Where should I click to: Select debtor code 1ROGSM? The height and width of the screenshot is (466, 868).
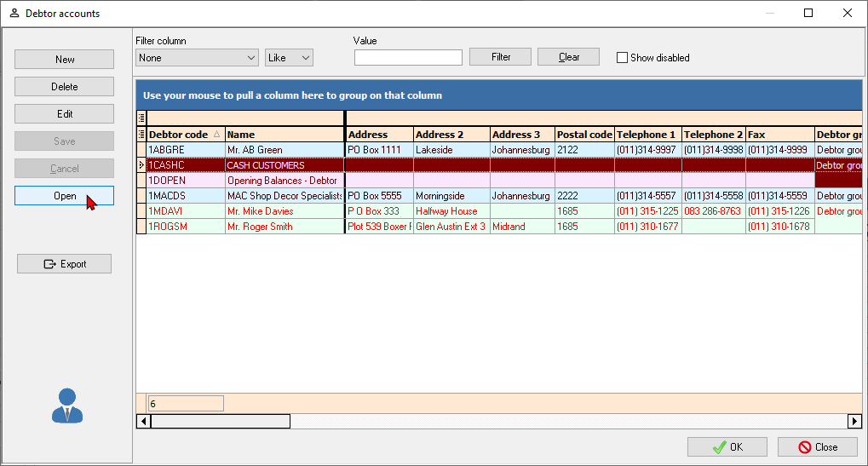(186, 227)
